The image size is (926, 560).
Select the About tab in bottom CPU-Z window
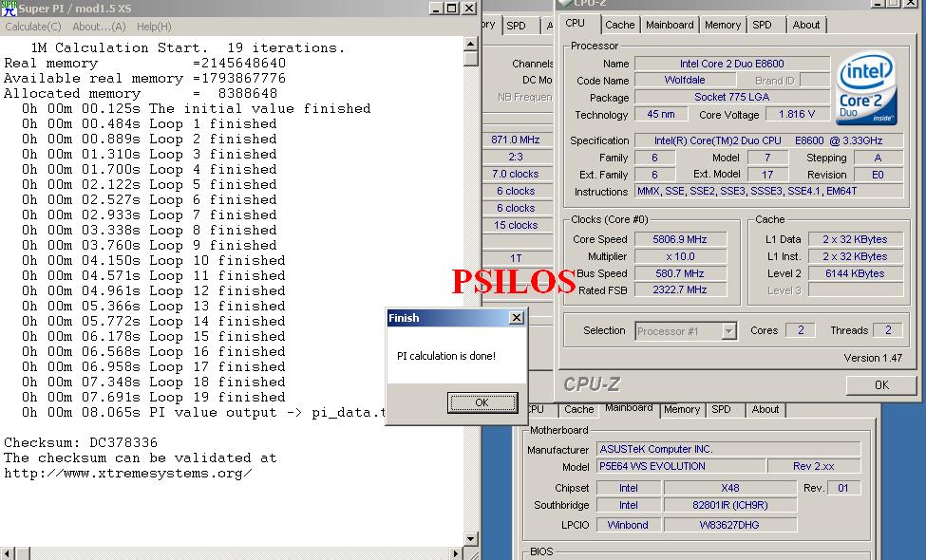pos(765,409)
